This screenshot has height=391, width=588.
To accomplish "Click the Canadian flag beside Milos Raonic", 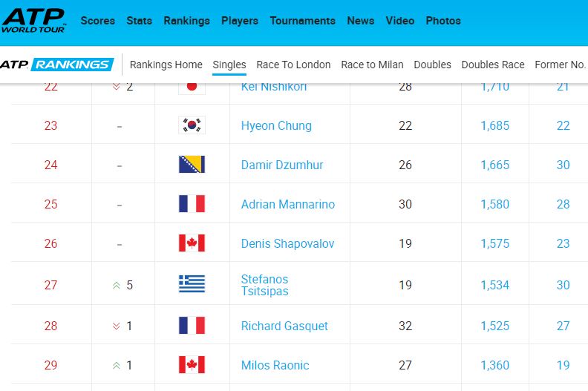I will [192, 365].
